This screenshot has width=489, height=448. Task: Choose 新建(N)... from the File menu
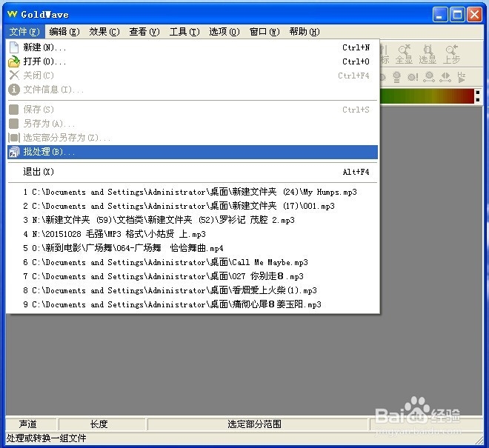[193, 47]
